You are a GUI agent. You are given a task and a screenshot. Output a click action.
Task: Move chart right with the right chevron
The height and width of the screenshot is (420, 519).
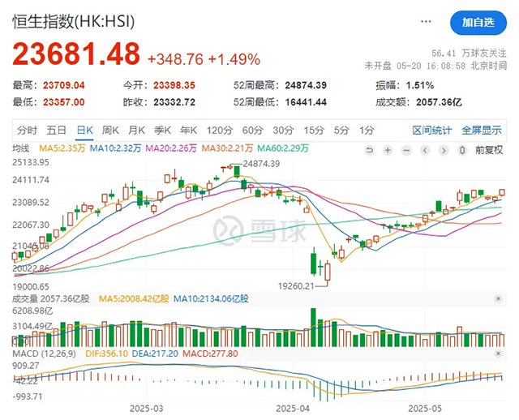click(x=444, y=151)
